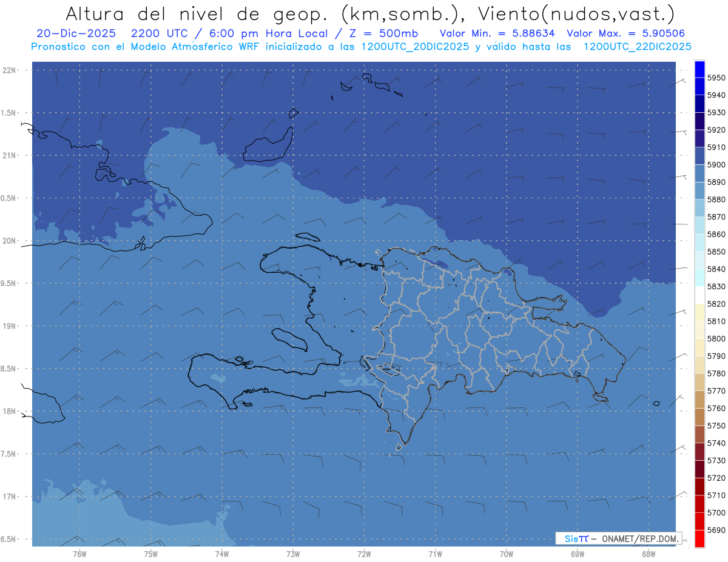This screenshot has width=728, height=562.
Task: Select the initialization stamp '1200UTC_20DIC2025'
Action: [415, 47]
